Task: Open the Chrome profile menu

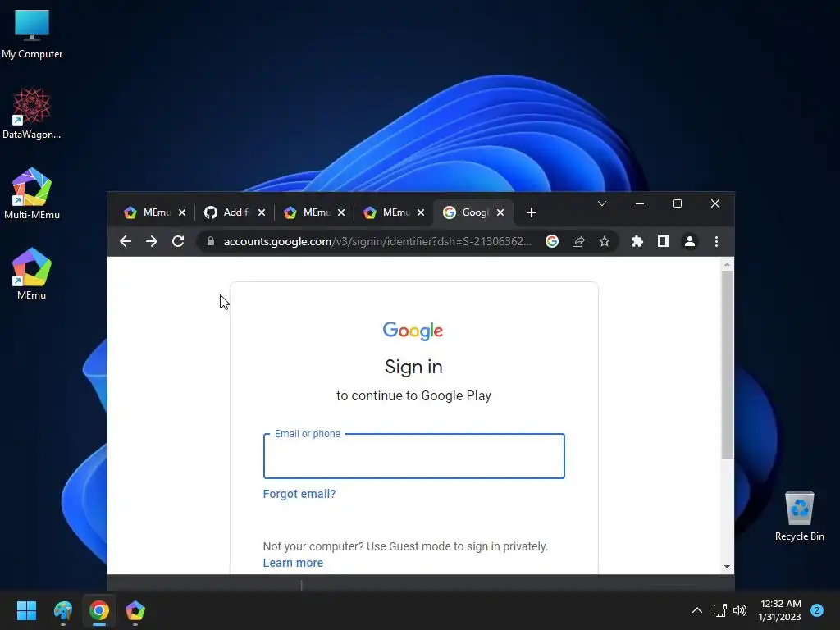Action: click(x=690, y=242)
